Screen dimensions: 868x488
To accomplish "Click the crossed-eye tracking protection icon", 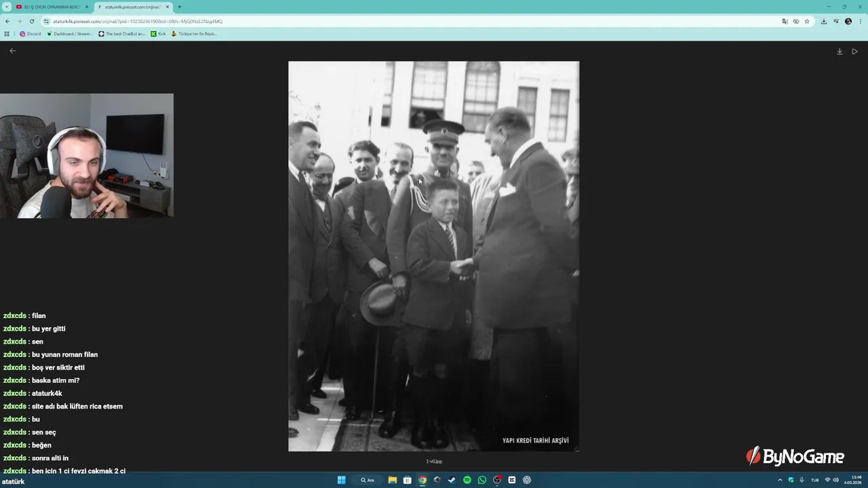I will tap(796, 21).
